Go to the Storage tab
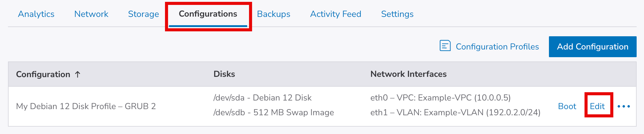The width and height of the screenshot is (644, 134). (x=144, y=14)
